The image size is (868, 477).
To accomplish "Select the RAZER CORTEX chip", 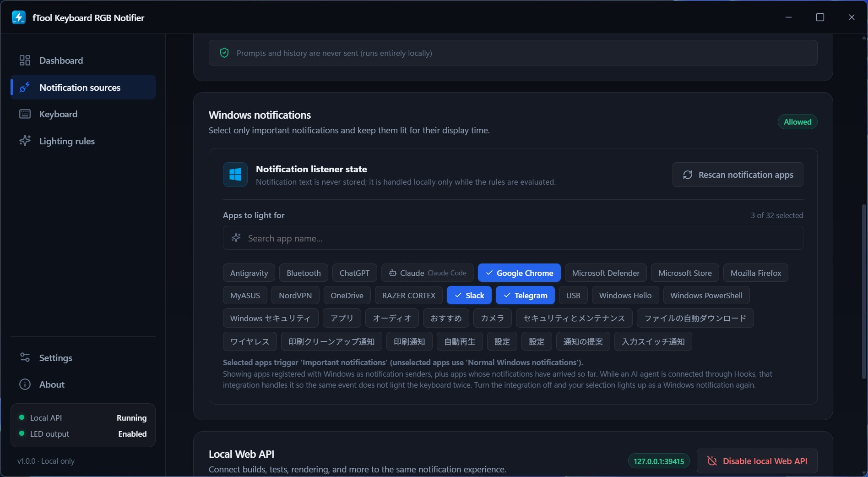I will pyautogui.click(x=409, y=295).
